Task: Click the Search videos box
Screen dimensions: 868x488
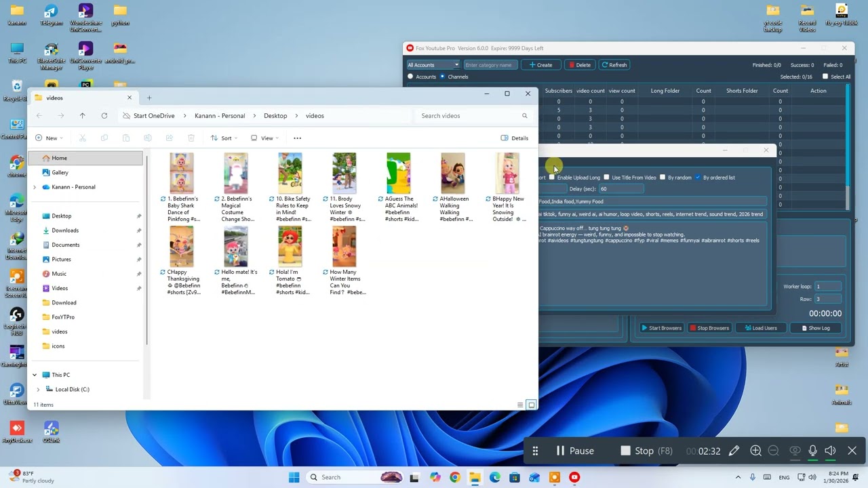Action: click(x=473, y=116)
